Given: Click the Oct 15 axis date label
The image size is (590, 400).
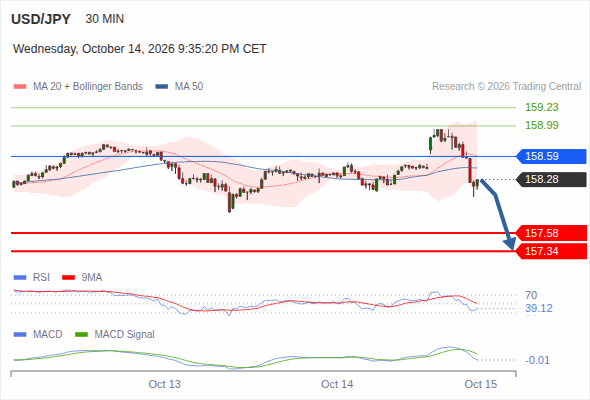Looking at the screenshot, I should pyautogui.click(x=481, y=384).
